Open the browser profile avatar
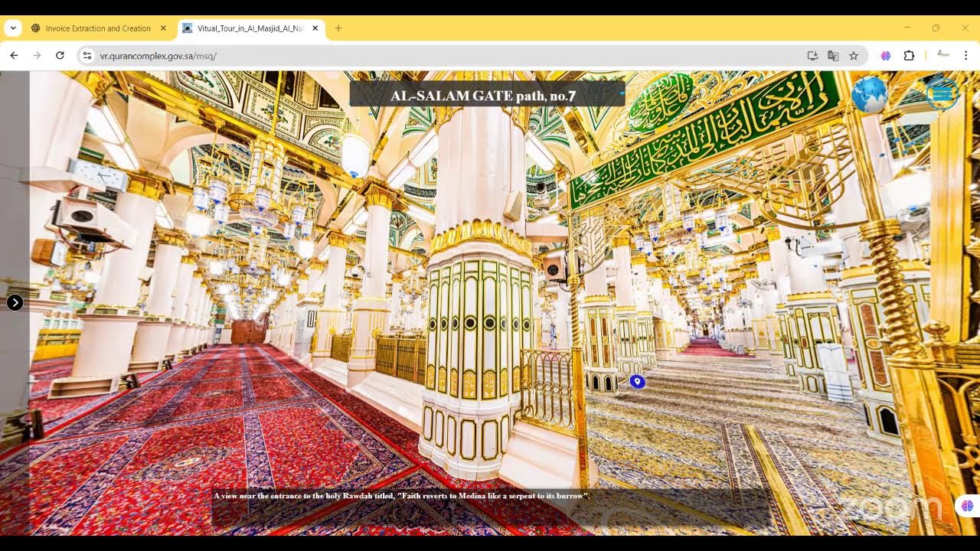The height and width of the screenshot is (551, 980). pos(943,55)
